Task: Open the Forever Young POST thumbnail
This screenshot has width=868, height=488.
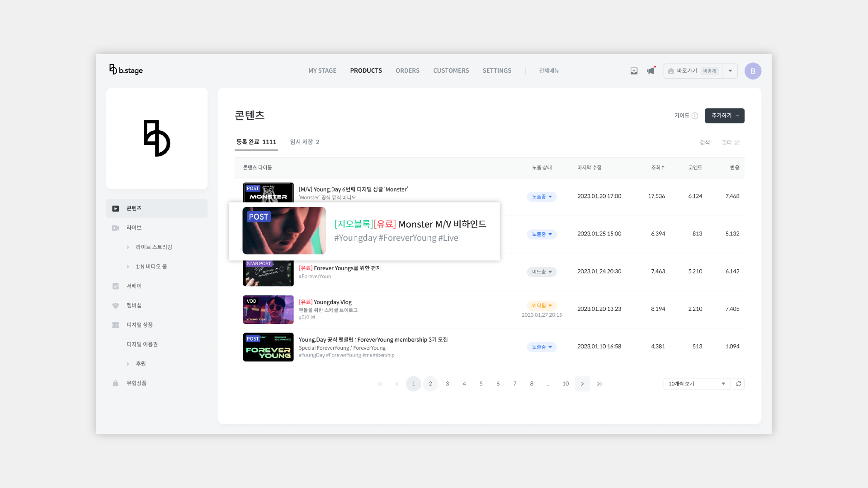Action: (268, 347)
